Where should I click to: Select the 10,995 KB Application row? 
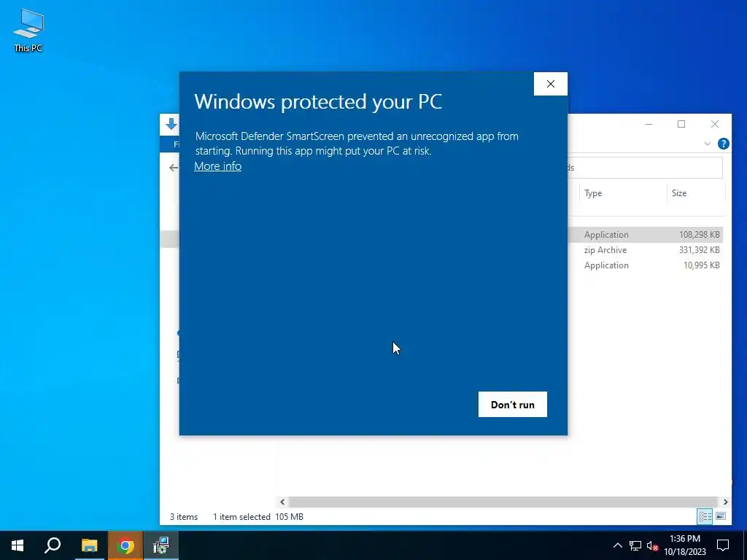[x=645, y=265]
